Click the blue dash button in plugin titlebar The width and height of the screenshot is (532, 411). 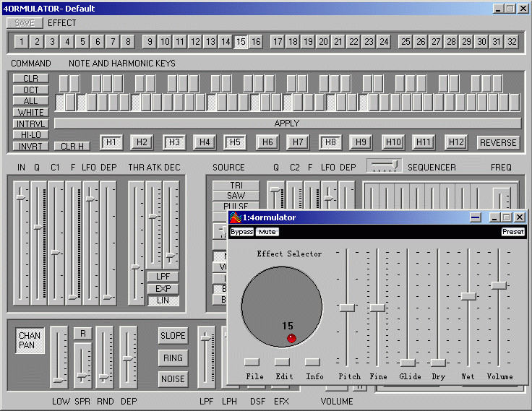(476, 217)
